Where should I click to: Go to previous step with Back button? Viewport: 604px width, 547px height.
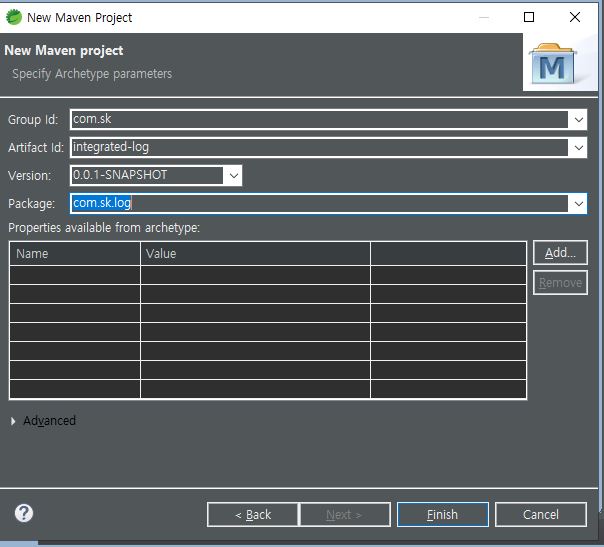(x=253, y=514)
